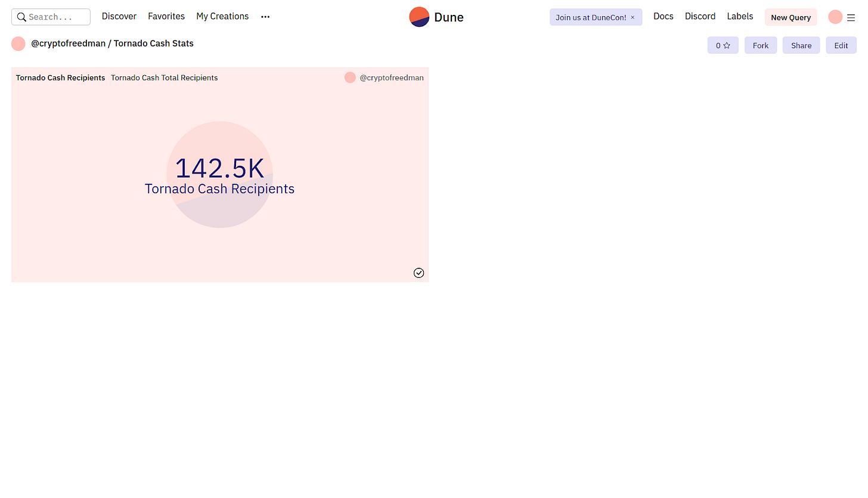Go to Favorites
The image size is (868, 498).
(166, 17)
